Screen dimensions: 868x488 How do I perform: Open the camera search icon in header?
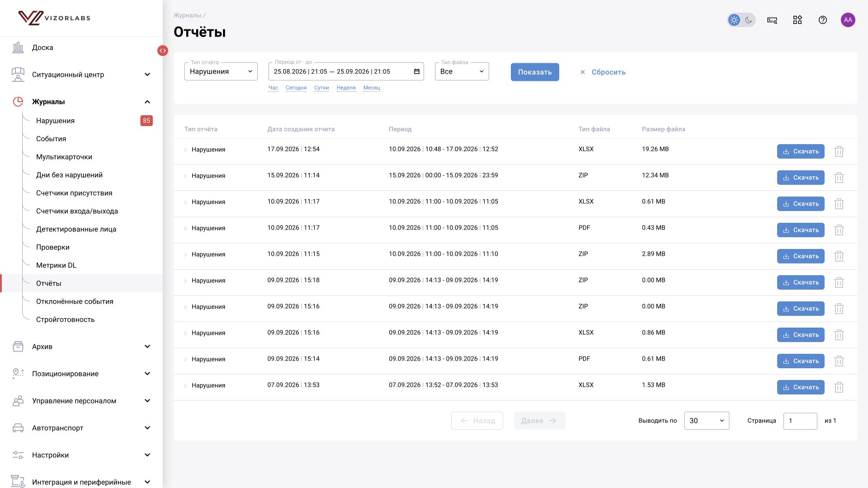coord(772,20)
